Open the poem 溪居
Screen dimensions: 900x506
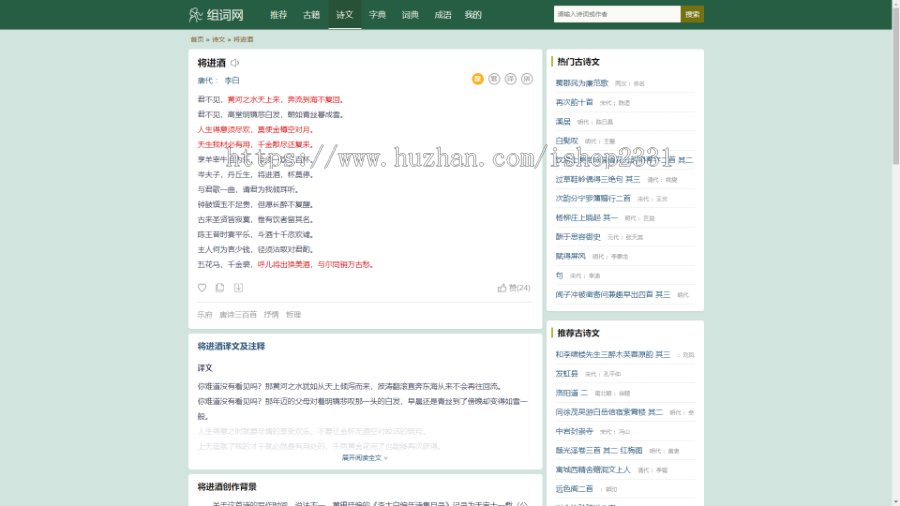(562, 122)
